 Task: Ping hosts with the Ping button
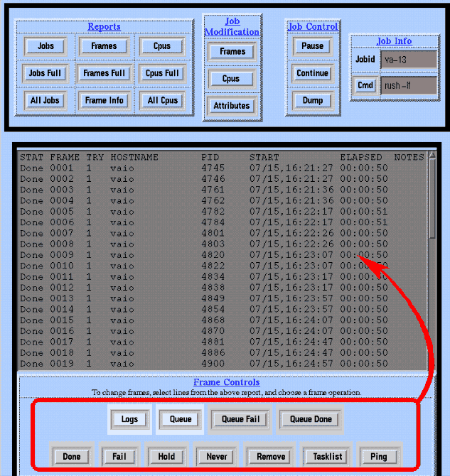tap(378, 456)
